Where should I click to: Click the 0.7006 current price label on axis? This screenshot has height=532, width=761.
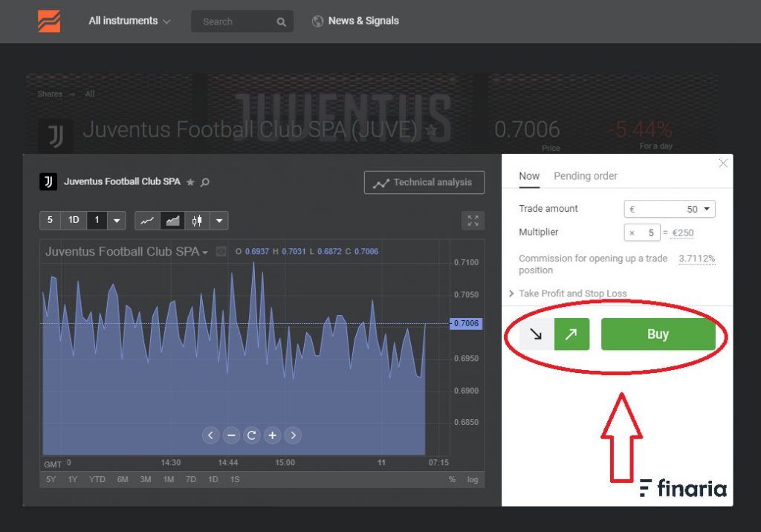(466, 323)
